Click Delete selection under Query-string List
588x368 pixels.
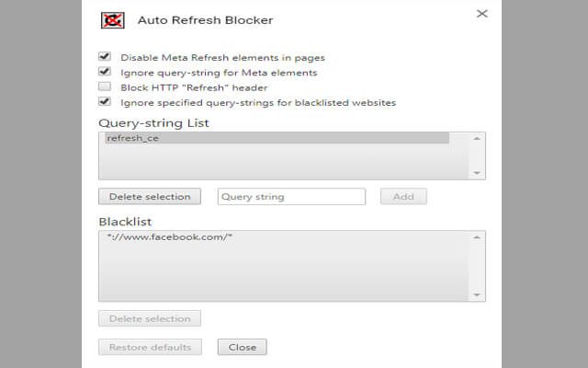tap(149, 196)
